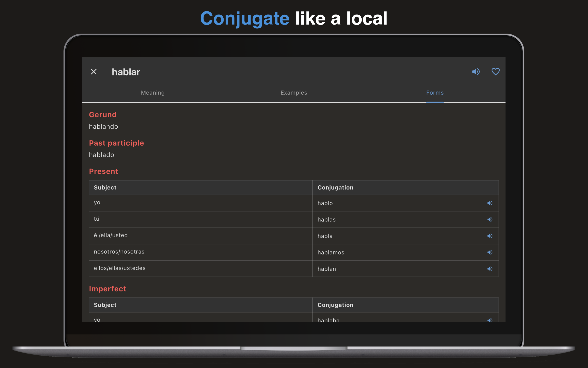Viewport: 588px width, 368px height.
Task: Play audio for hablamos
Action: 490,252
